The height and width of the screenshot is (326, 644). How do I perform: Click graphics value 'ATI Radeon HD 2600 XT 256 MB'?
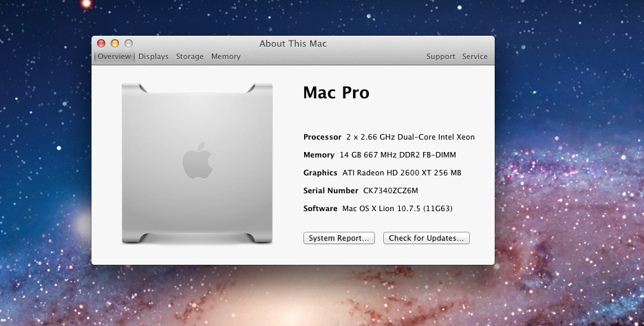point(402,173)
